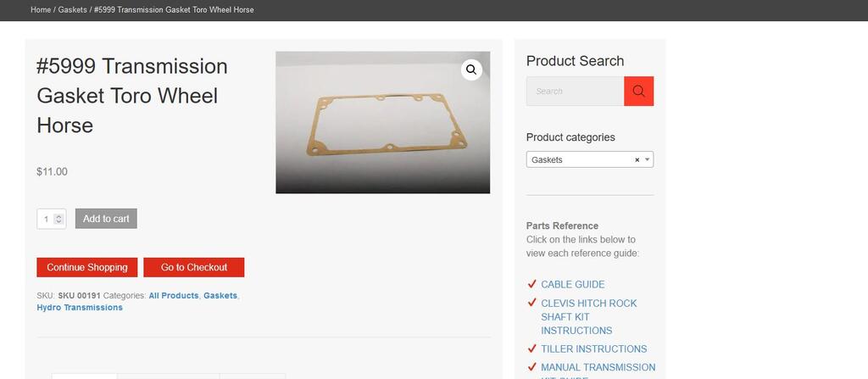Click the checkmark icon beside CLEVIS HITCH
Screen dimensions: 868x379
[x=532, y=303]
